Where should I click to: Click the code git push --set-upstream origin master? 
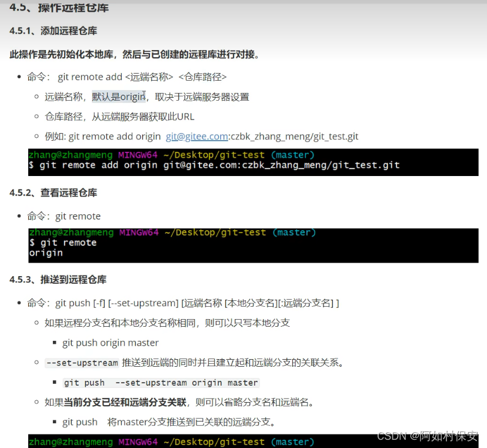162,383
